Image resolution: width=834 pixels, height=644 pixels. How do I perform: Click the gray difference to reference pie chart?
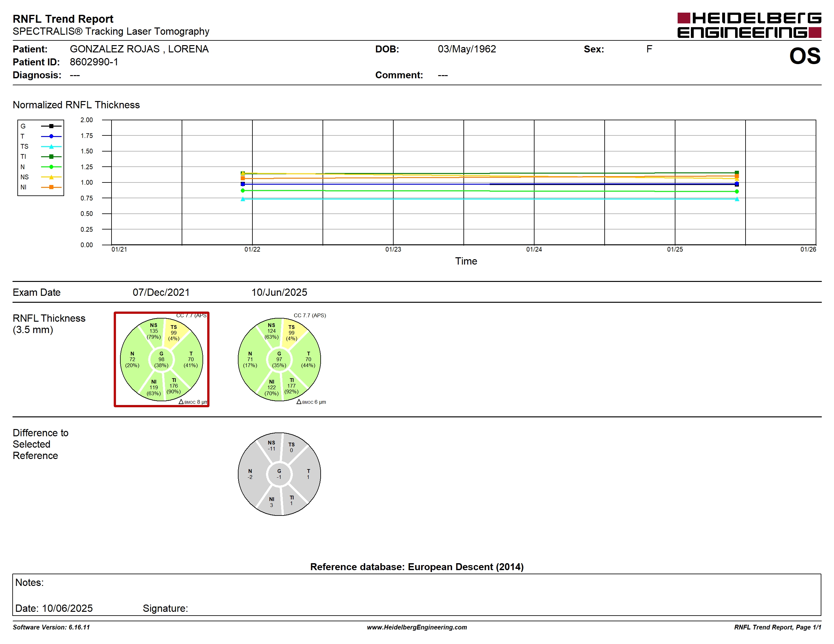(x=279, y=474)
